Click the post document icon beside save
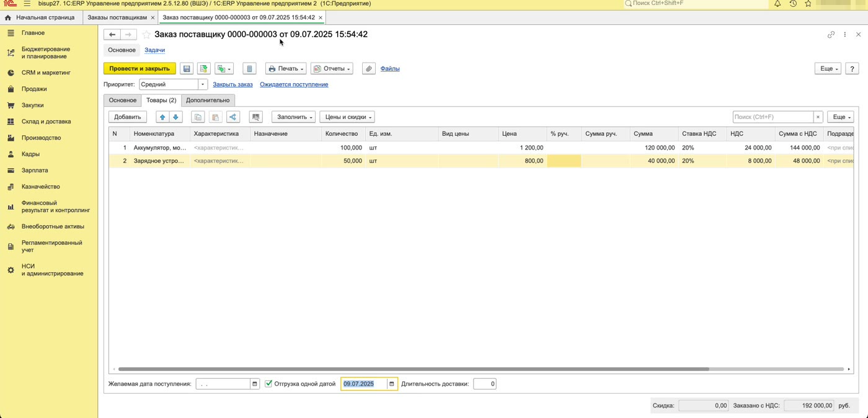868x418 pixels. point(203,69)
